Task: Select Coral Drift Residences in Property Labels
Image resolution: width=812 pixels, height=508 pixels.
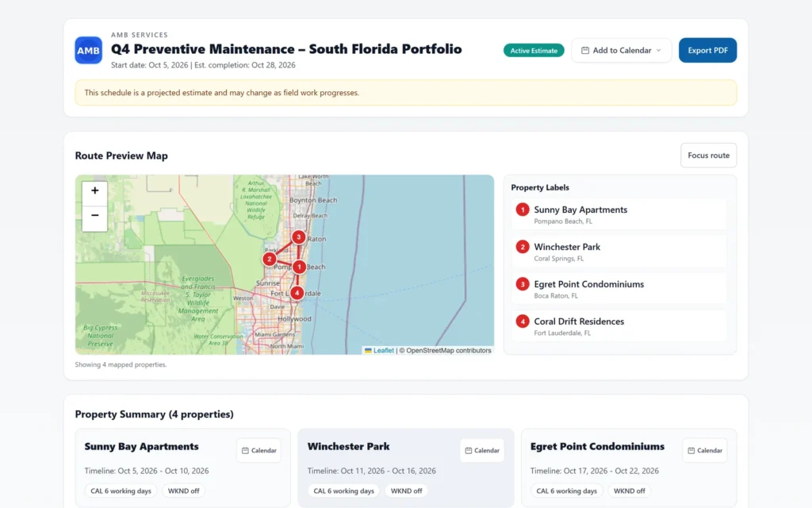Action: (x=619, y=326)
